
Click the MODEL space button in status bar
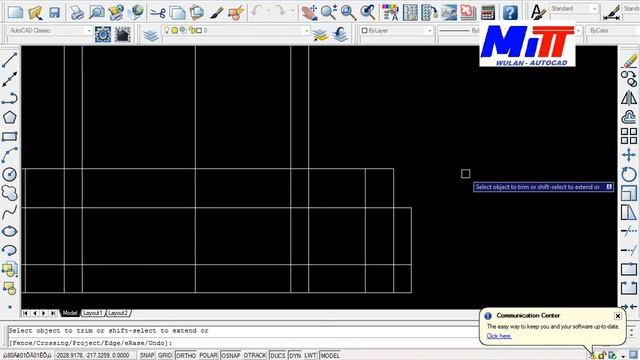click(x=330, y=356)
